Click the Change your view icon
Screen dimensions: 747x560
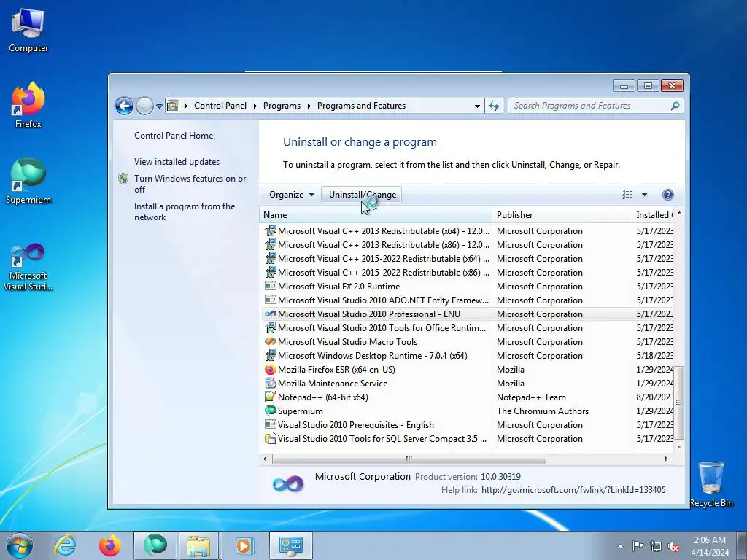(627, 194)
